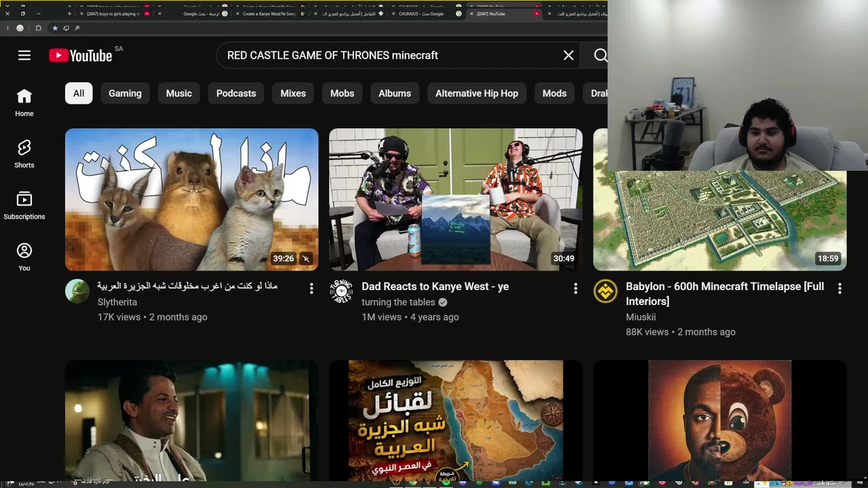Select the Podcasts filter chip
Screen dimensions: 868x488
point(236,94)
